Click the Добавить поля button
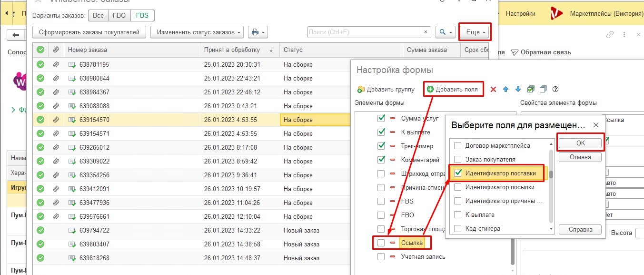The height and width of the screenshot is (275, 644). tap(452, 89)
